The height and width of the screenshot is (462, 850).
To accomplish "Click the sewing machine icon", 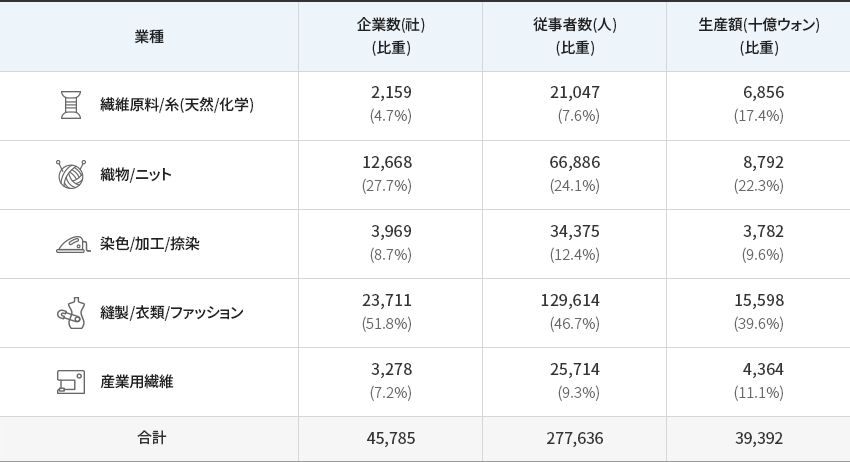I will point(71,382).
